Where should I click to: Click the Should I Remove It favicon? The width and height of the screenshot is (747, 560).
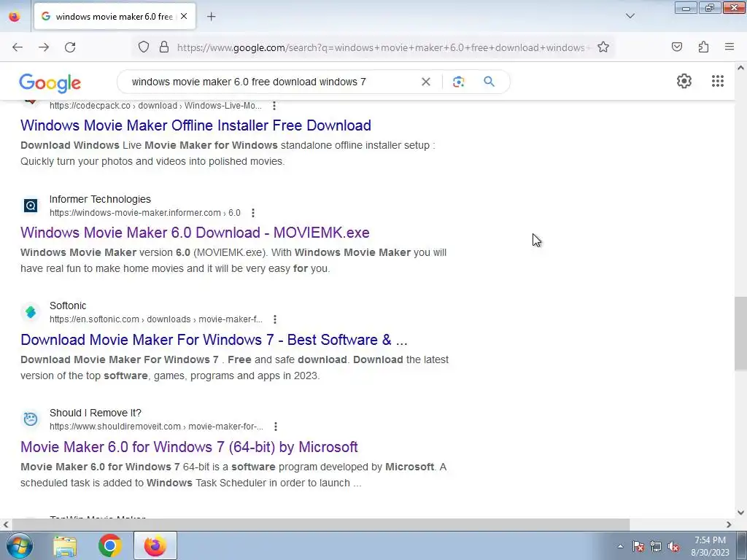click(31, 419)
